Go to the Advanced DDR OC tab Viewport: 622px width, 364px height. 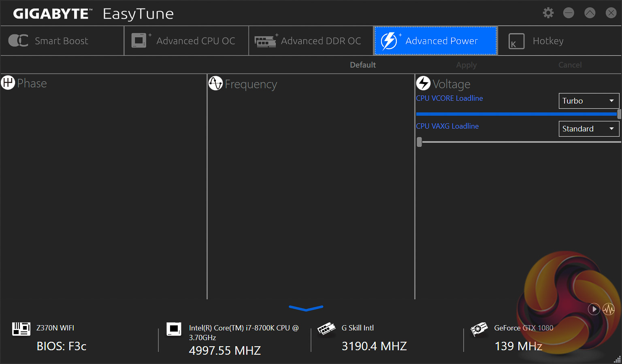[x=311, y=41]
